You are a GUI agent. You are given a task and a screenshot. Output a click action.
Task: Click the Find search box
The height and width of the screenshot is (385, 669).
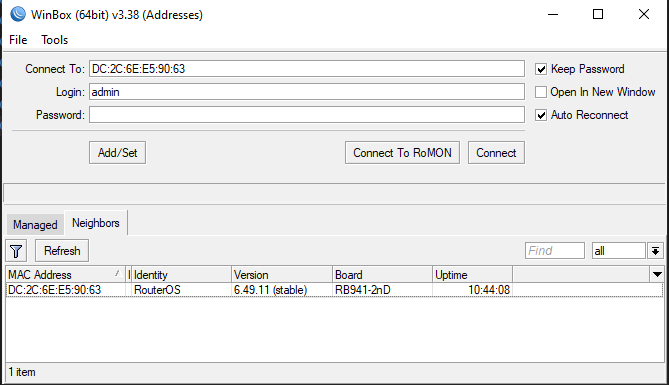click(555, 251)
